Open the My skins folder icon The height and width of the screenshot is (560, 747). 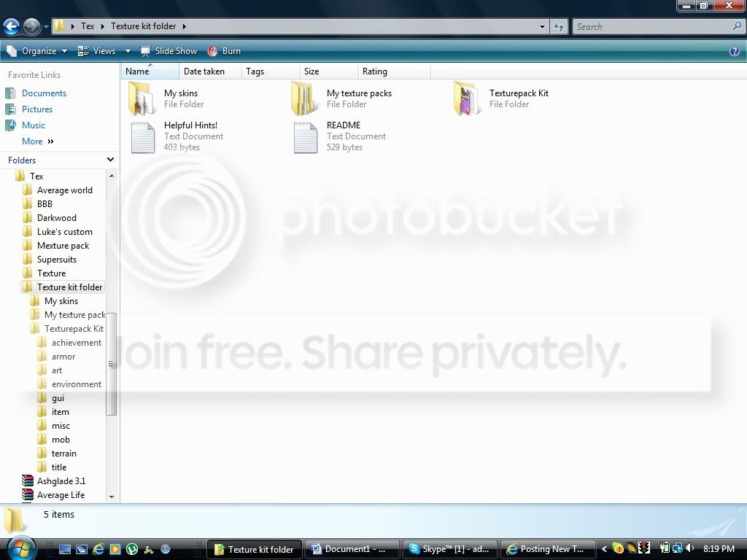click(x=143, y=98)
